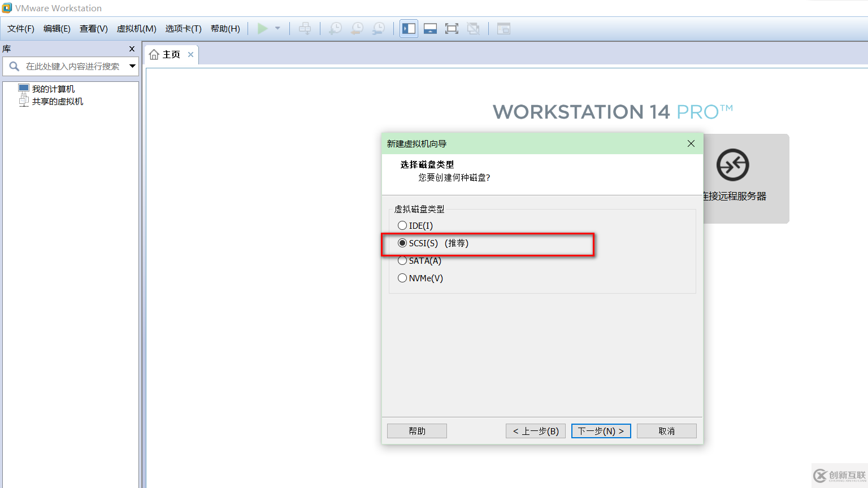This screenshot has height=488, width=868.
Task: Toggle the thumbnail bar icon
Action: [x=431, y=28]
